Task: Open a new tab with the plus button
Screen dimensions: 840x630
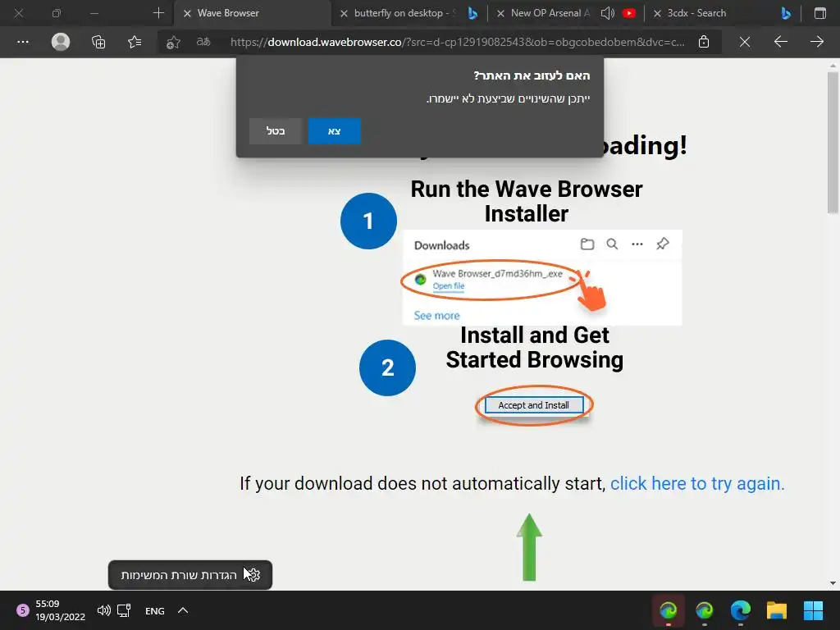Action: [x=158, y=13]
